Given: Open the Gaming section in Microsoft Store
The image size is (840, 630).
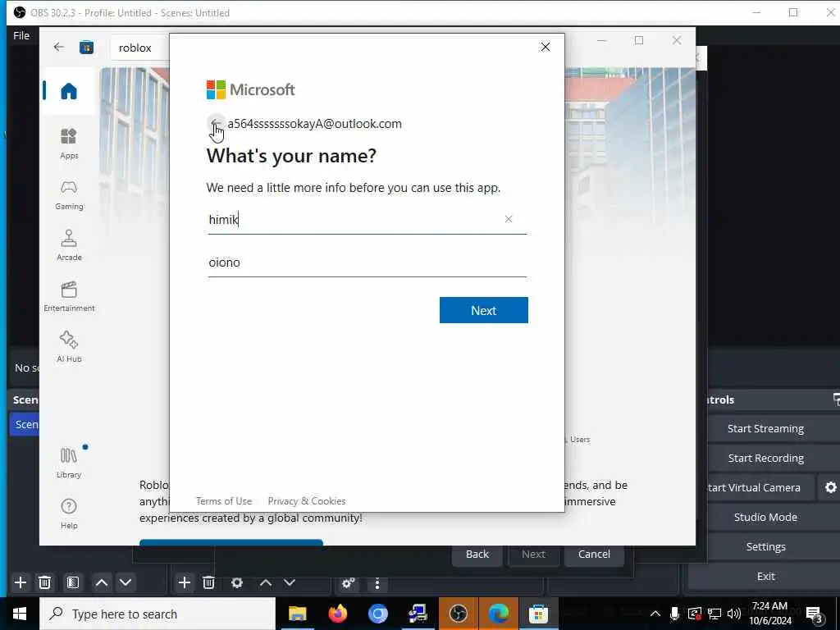Looking at the screenshot, I should coord(69,194).
